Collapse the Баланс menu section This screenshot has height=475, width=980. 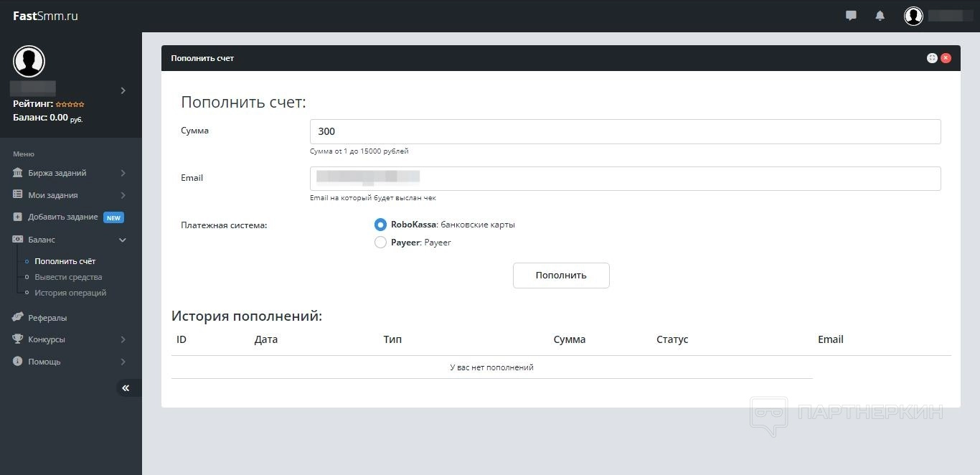[123, 240]
